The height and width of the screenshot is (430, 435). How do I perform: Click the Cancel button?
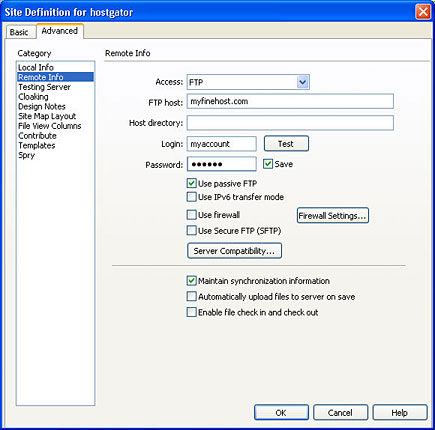point(340,413)
